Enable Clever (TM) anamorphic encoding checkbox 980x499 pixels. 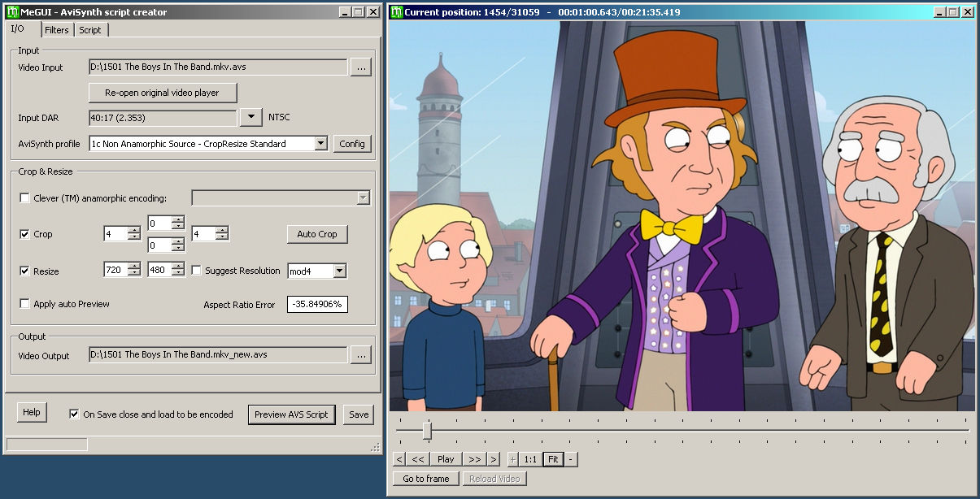click(x=24, y=197)
